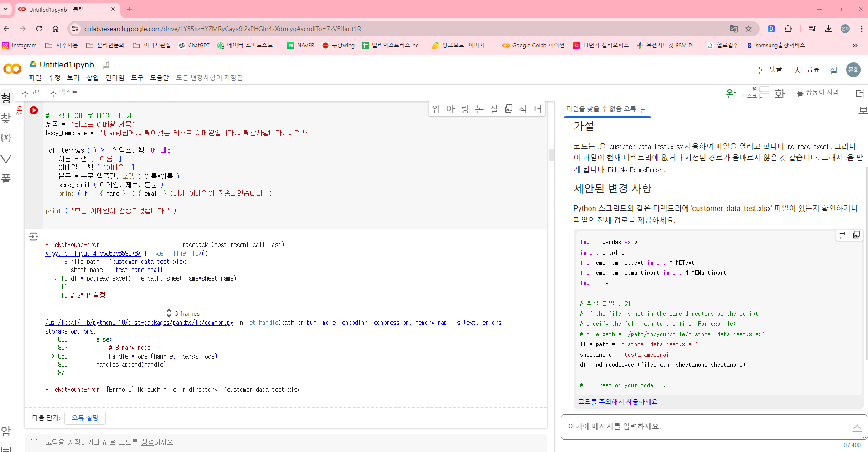Expand the 3 frames traceback section
868x452 pixels.
coord(183,313)
